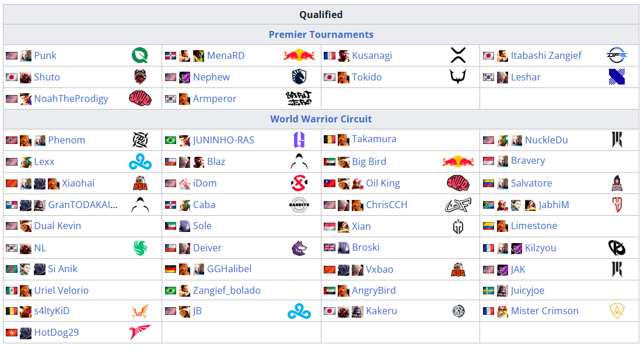
Task: Click the Cloud9 logo next to Lexx
Action: point(140,161)
